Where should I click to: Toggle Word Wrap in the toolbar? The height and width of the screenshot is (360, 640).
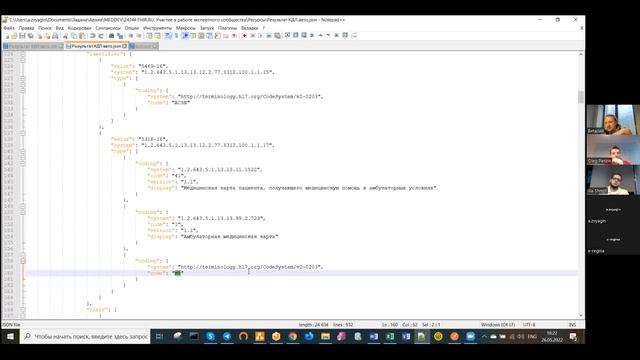168,36
